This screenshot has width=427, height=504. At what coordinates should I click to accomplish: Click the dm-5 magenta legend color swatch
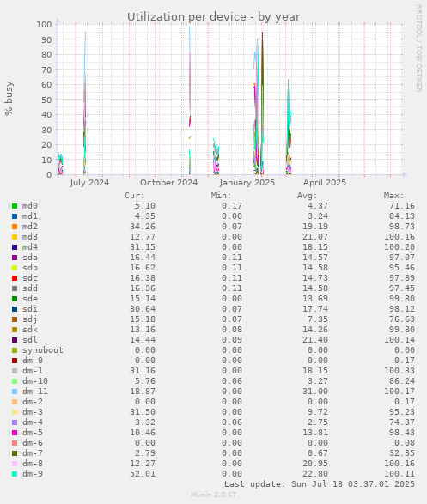point(15,433)
